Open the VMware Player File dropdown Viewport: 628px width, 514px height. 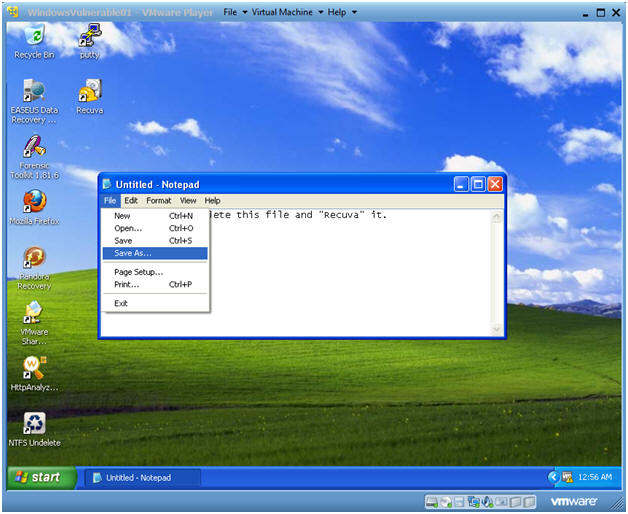click(x=235, y=12)
